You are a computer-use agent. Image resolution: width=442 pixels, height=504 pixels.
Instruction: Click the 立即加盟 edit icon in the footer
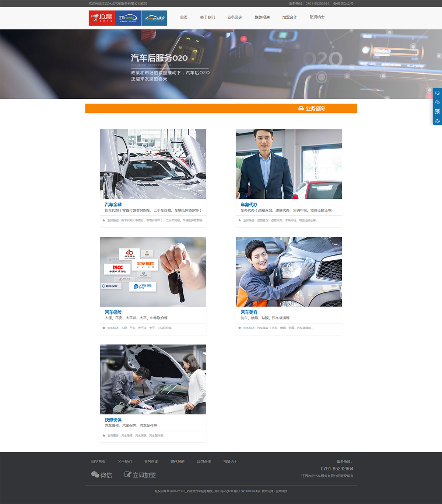128,475
